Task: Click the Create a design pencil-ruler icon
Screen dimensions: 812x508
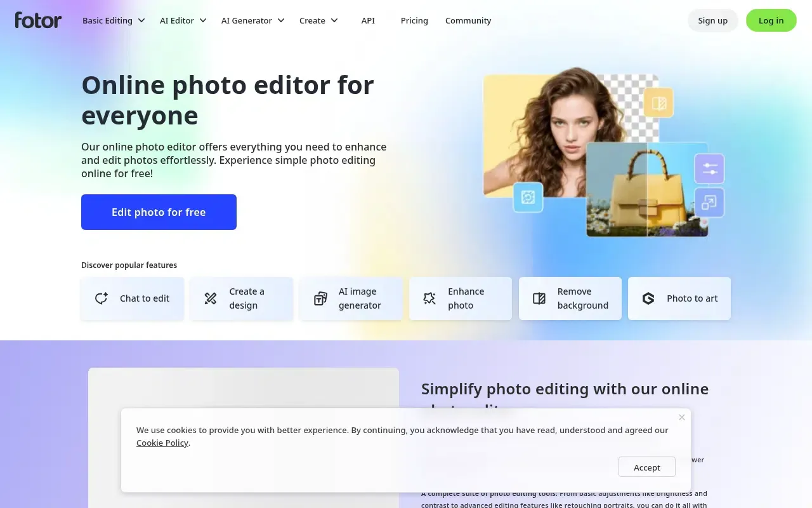Action: point(211,298)
